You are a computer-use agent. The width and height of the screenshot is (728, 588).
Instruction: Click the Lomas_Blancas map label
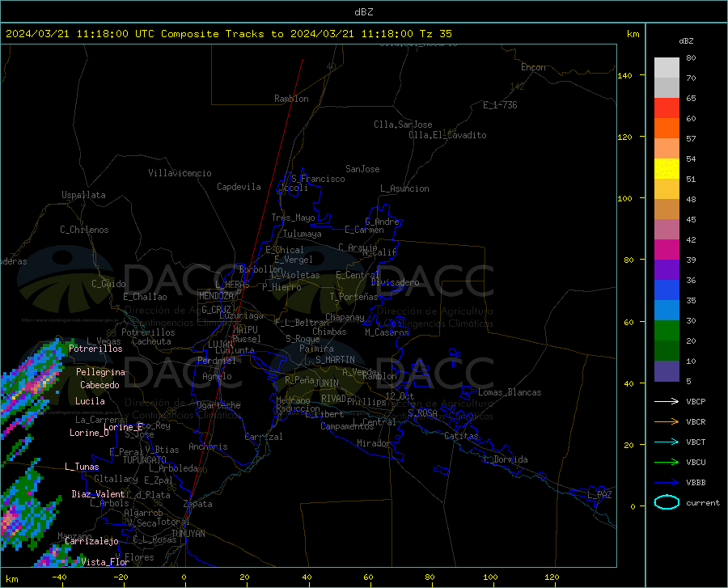tap(510, 392)
